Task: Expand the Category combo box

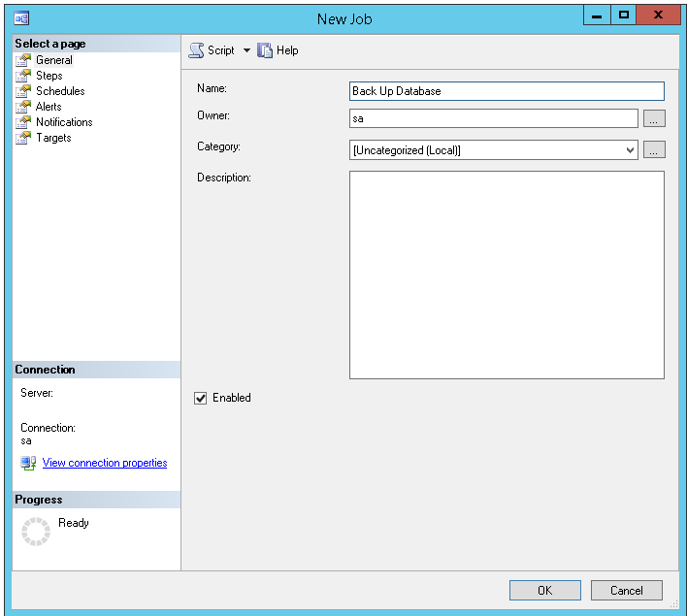Action: click(x=493, y=150)
